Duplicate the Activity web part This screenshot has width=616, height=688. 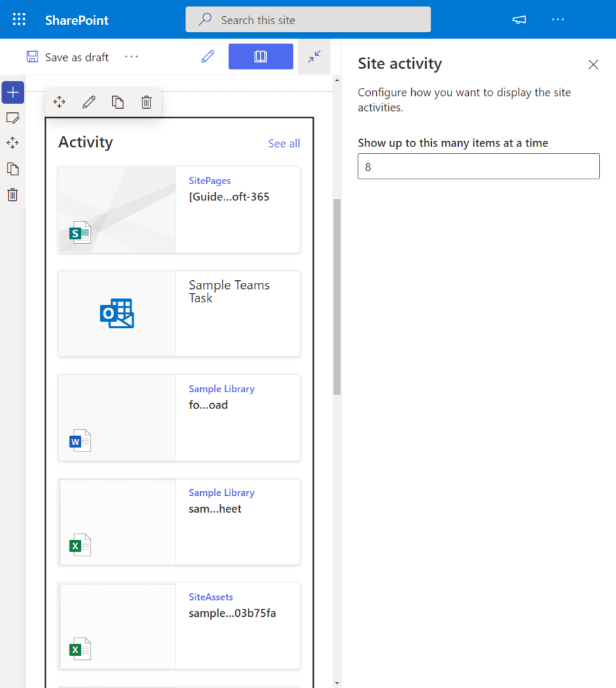[x=118, y=102]
